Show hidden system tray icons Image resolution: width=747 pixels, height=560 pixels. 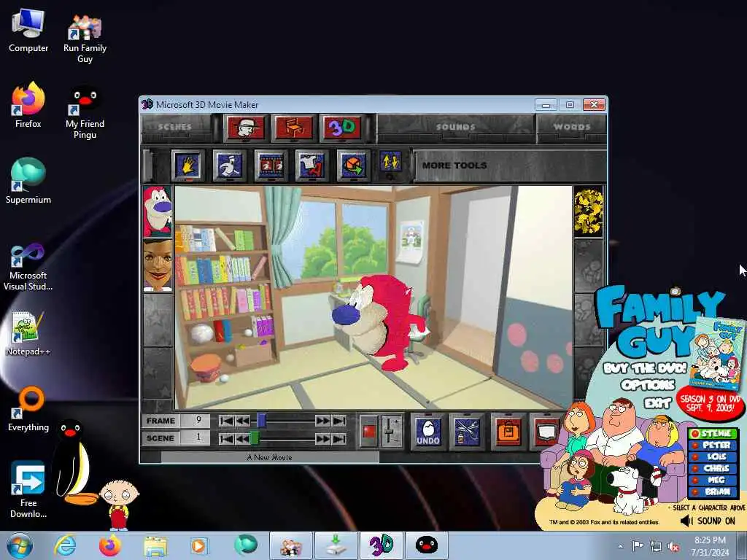click(620, 546)
